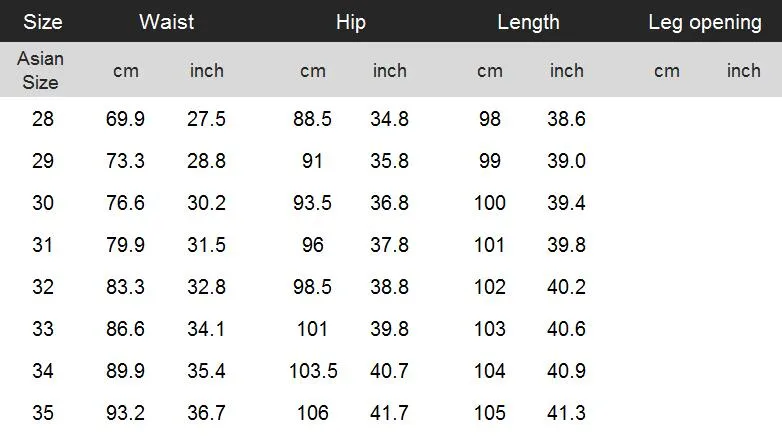Select cm subheader under Leg opening
The height and width of the screenshot is (440, 782).
(667, 71)
